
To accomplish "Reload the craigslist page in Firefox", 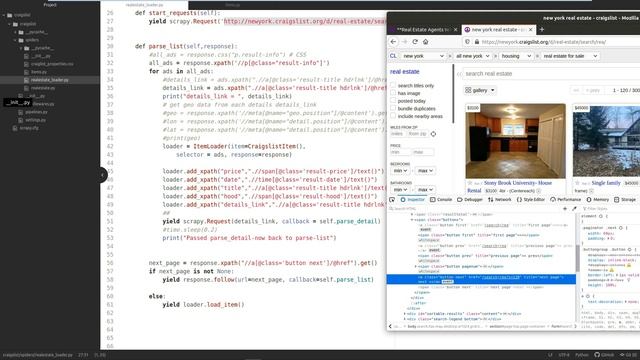I will coord(415,42).
